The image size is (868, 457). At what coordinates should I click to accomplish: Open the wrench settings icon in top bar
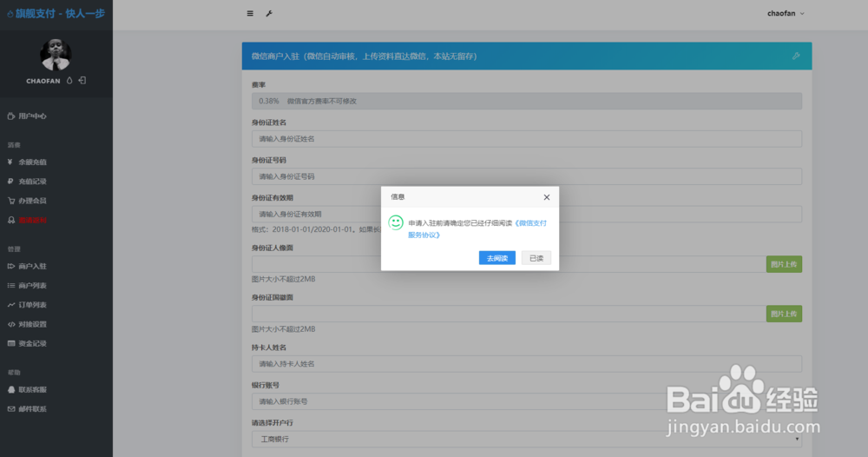click(269, 13)
